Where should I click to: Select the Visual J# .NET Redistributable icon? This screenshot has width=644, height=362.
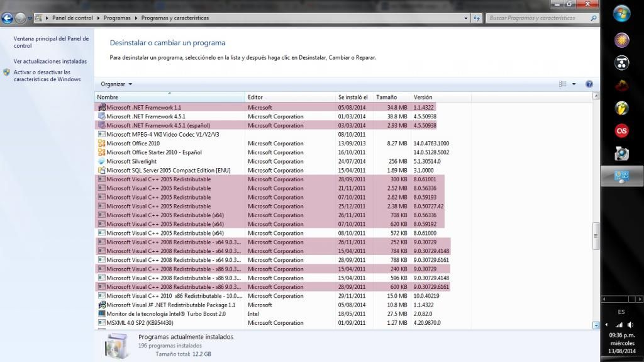pyautogui.click(x=101, y=305)
